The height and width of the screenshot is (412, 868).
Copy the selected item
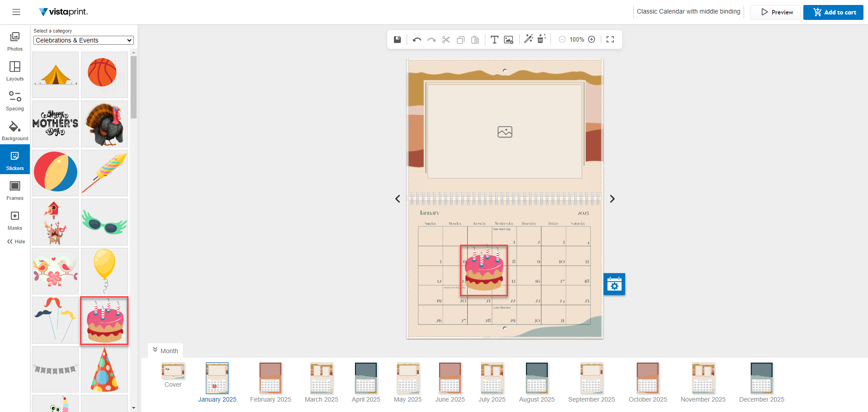pos(460,39)
